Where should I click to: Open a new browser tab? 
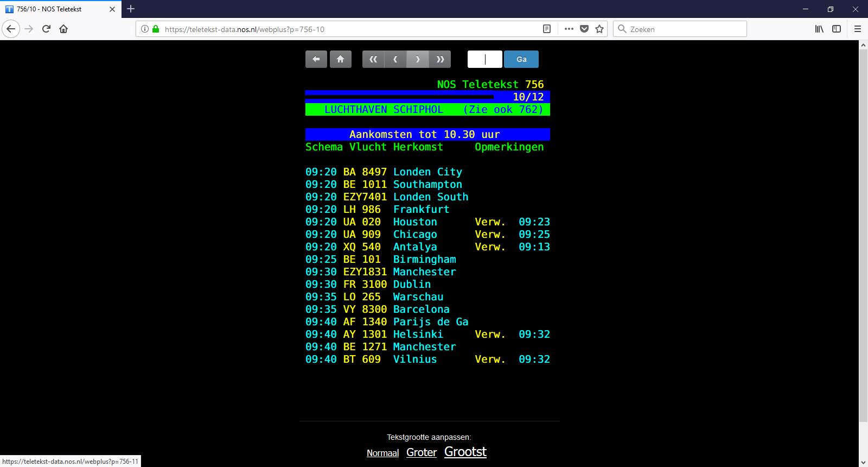click(x=131, y=9)
